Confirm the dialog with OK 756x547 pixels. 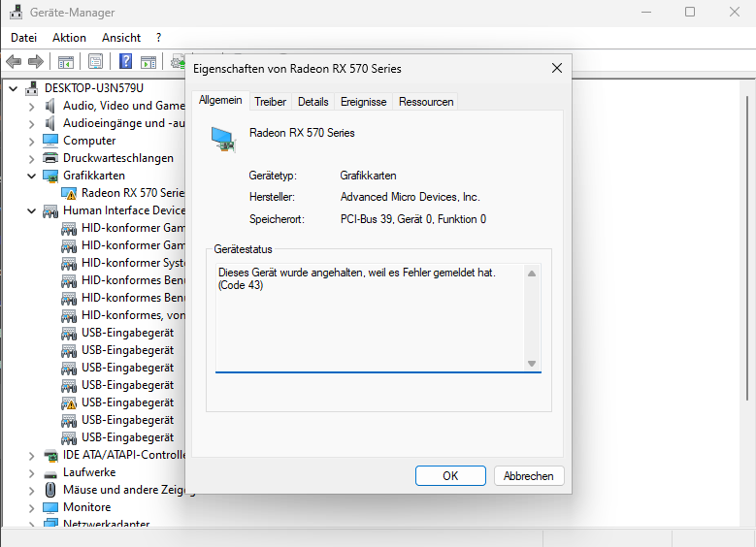[x=450, y=475]
